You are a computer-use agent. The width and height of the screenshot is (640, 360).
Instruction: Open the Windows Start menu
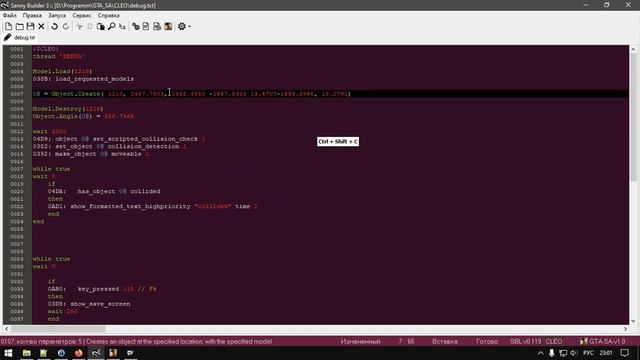8,353
